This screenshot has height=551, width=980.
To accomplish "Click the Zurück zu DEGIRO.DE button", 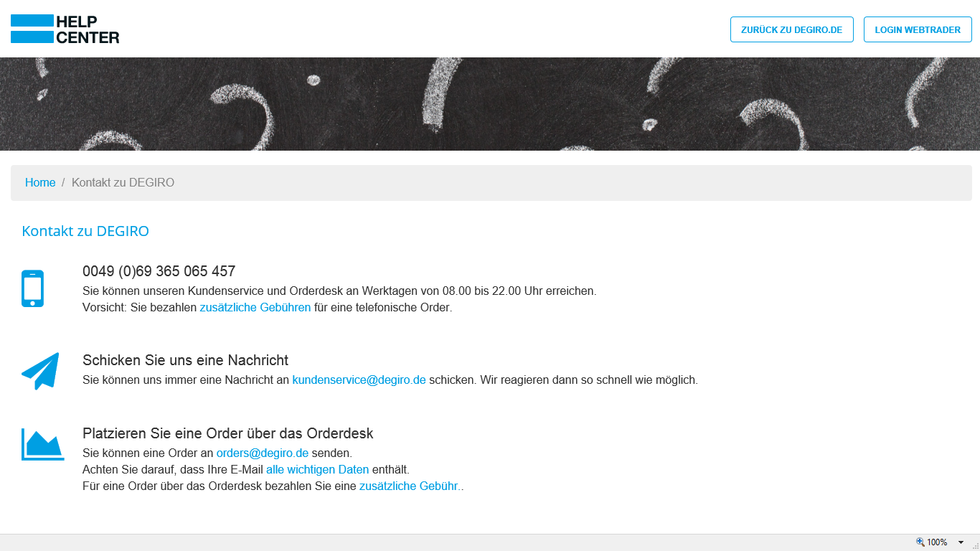I will click(792, 29).
